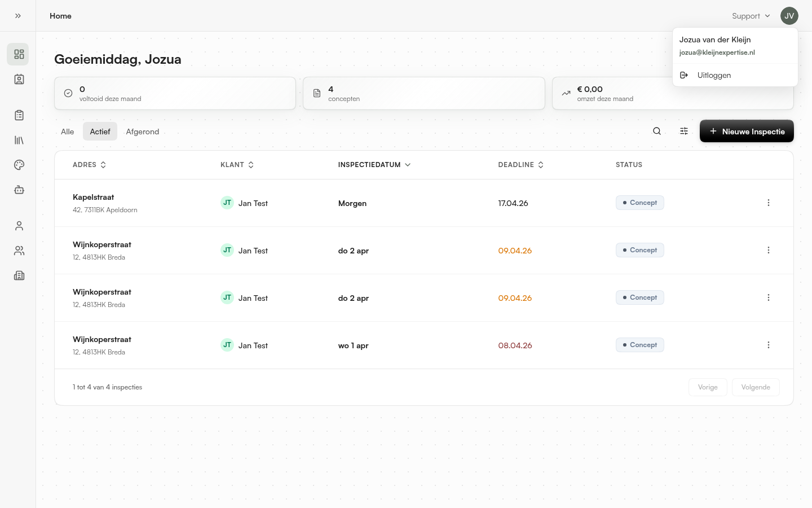Click the search magnifier icon
Viewport: 812px width, 508px height.
click(657, 131)
